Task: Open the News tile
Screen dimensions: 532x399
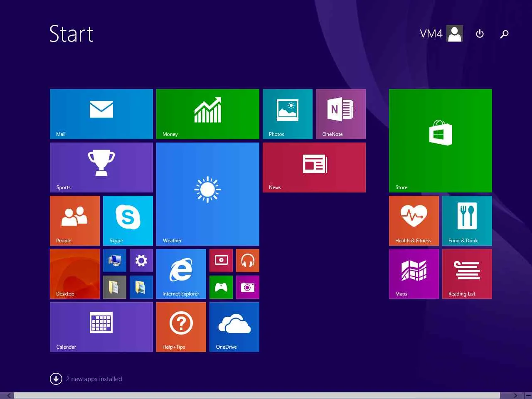Action: coord(314,167)
